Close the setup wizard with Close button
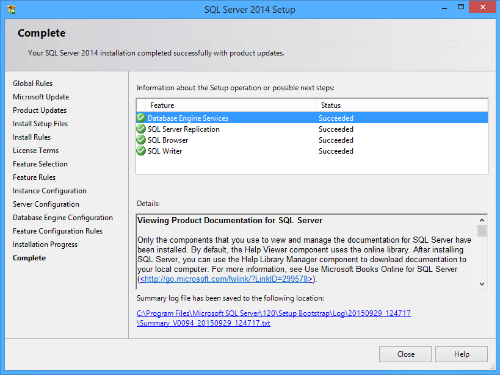Viewport: 500px width, 375px height. (x=405, y=354)
